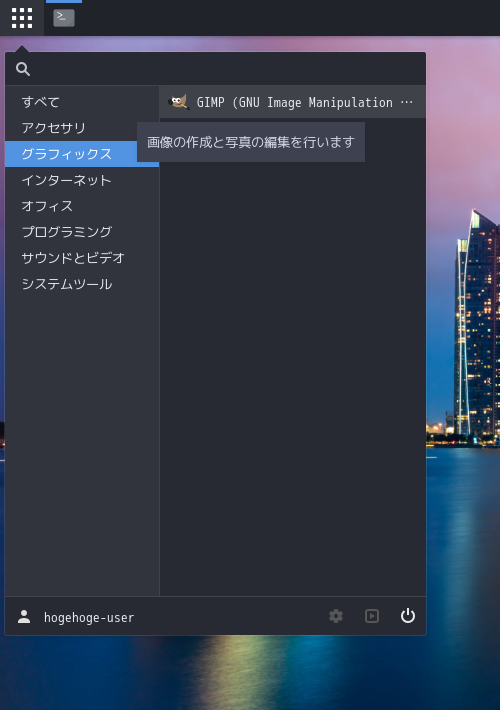
Task: Click the terminal icon in top panel
Action: tap(64, 18)
